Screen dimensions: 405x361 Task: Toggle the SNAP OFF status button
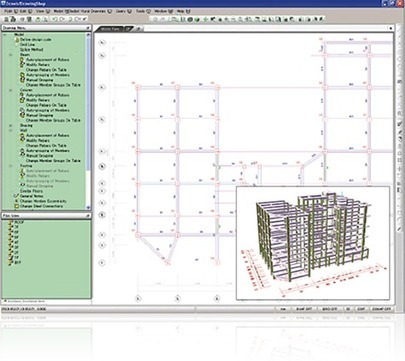303,309
